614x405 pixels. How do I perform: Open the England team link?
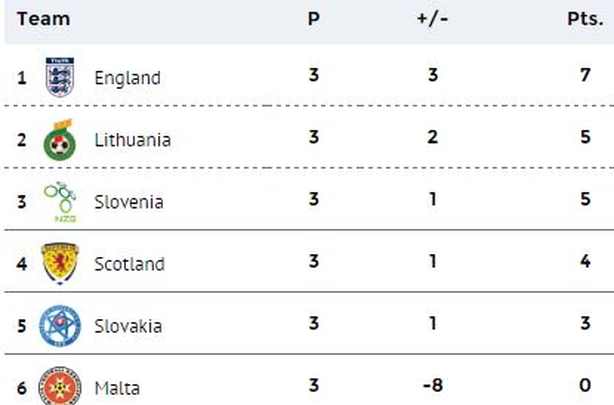128,78
